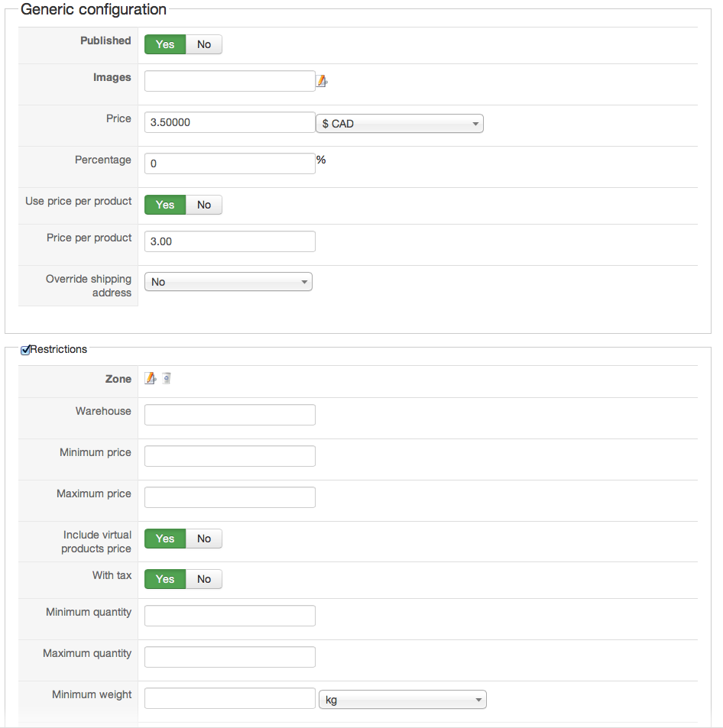Viewport: 723px width, 728px height.
Task: Click the Images text field
Action: [229, 81]
